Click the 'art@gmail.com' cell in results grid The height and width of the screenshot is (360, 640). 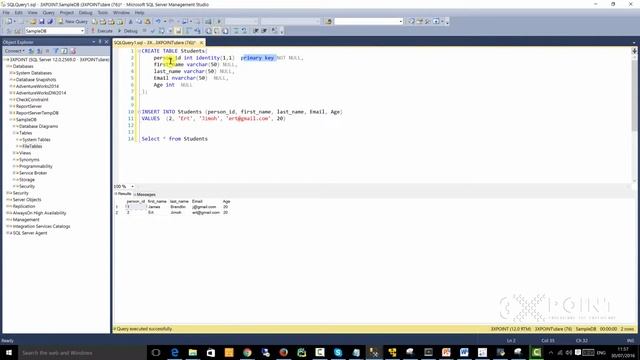tap(206, 213)
